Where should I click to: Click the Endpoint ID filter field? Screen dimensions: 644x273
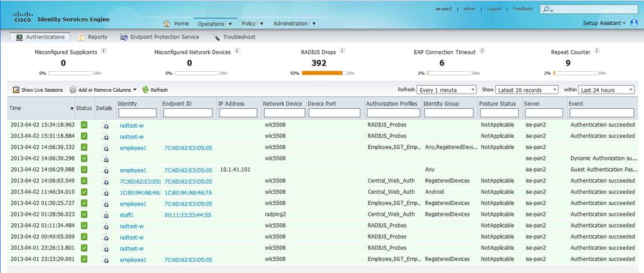[187, 113]
